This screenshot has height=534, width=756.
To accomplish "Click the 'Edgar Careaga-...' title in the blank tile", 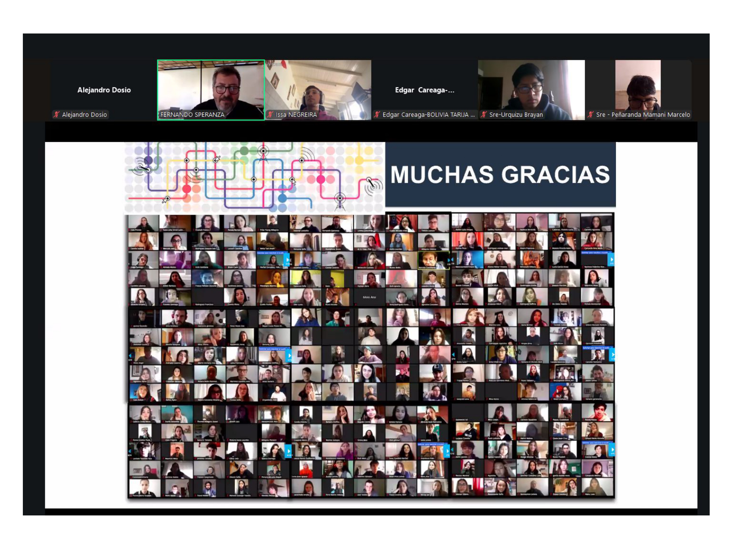I will [424, 90].
